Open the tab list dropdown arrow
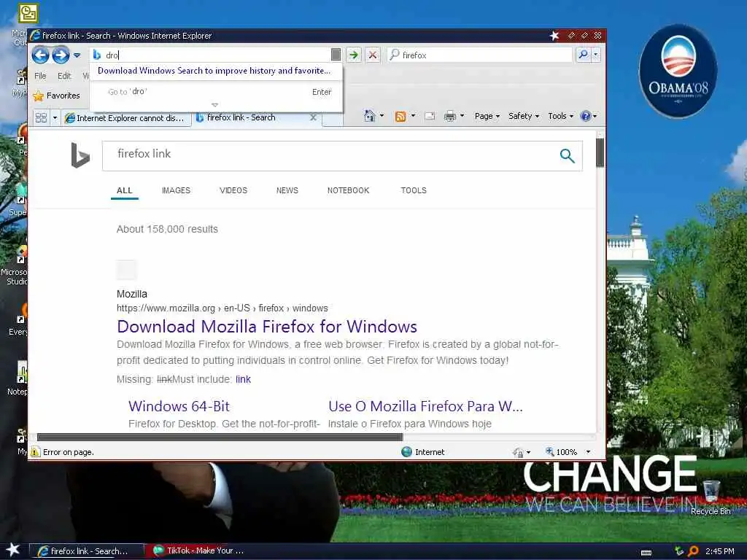The image size is (747, 560). (x=55, y=117)
